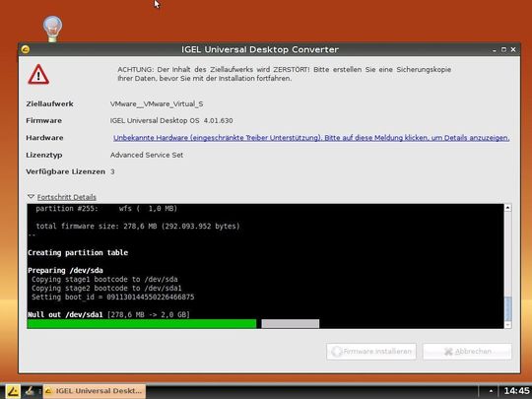Click the IGEL Universal Desktop OS 4.01.630 text
This screenshot has width=532, height=399.
click(x=171, y=121)
